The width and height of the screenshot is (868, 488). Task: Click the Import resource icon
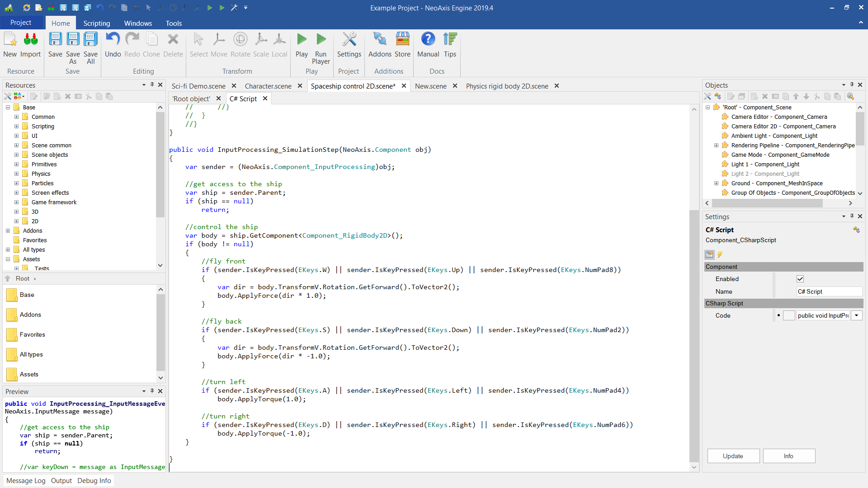(x=30, y=40)
